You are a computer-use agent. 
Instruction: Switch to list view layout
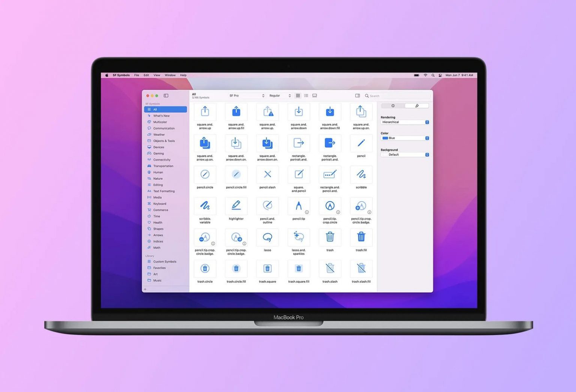pos(306,96)
